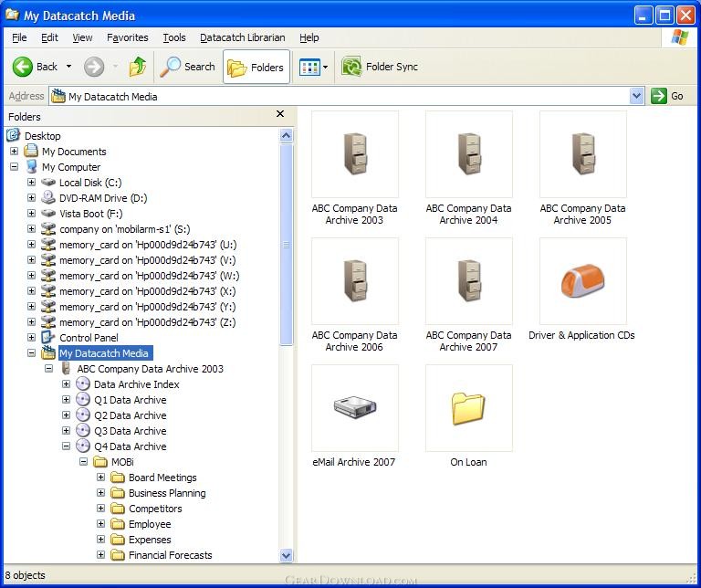Viewport: 701px width, 588px height.
Task: Select ABC Company Data Archive 2007 cabinet icon
Action: (469, 281)
